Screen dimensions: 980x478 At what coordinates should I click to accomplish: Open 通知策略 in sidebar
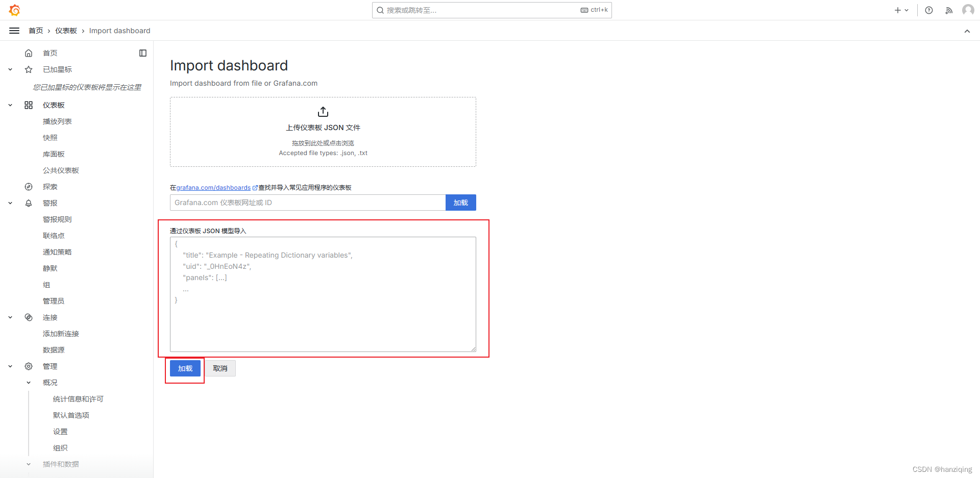tap(57, 252)
